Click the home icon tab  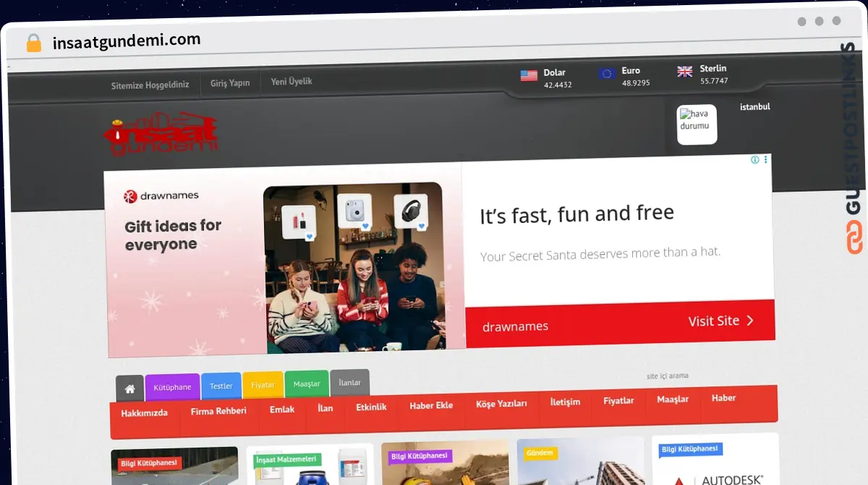(129, 389)
